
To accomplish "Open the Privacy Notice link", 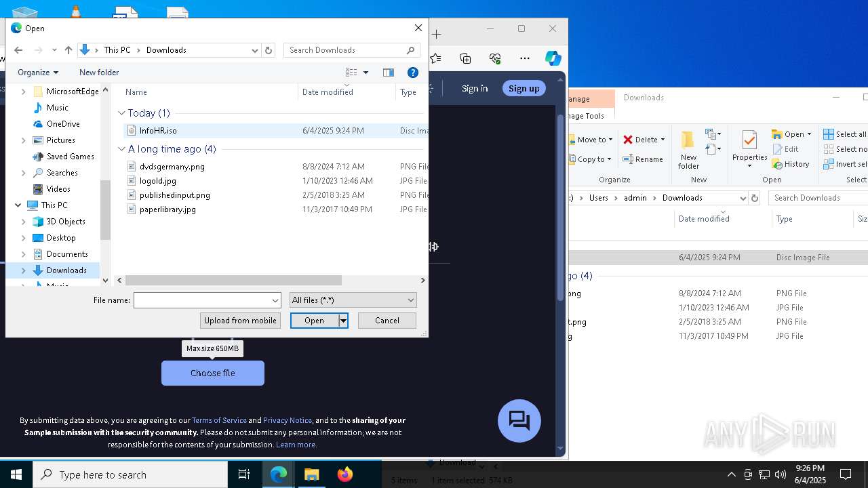I will [288, 420].
